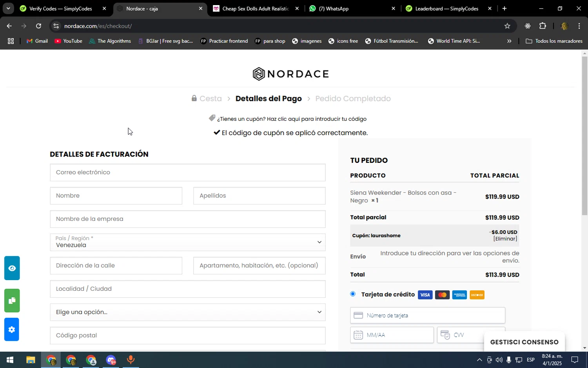Click the Mastercard icon
The width and height of the screenshot is (588, 368).
click(442, 295)
